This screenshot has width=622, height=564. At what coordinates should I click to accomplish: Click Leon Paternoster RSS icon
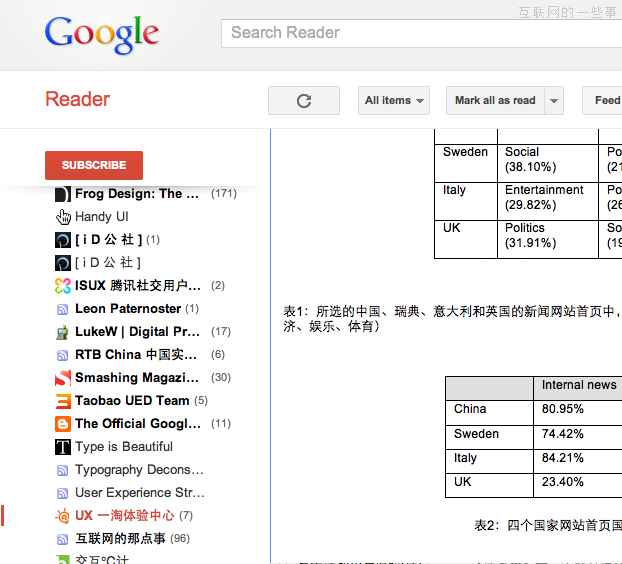pos(63,309)
